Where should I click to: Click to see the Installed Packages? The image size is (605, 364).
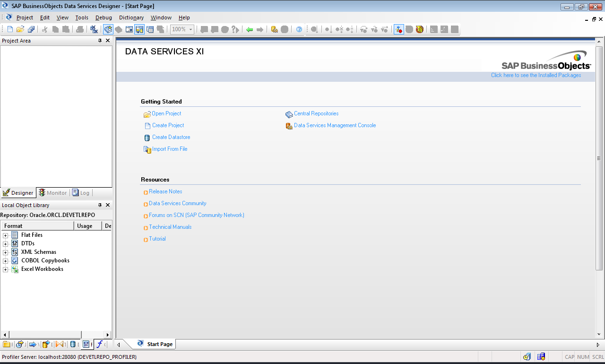536,75
